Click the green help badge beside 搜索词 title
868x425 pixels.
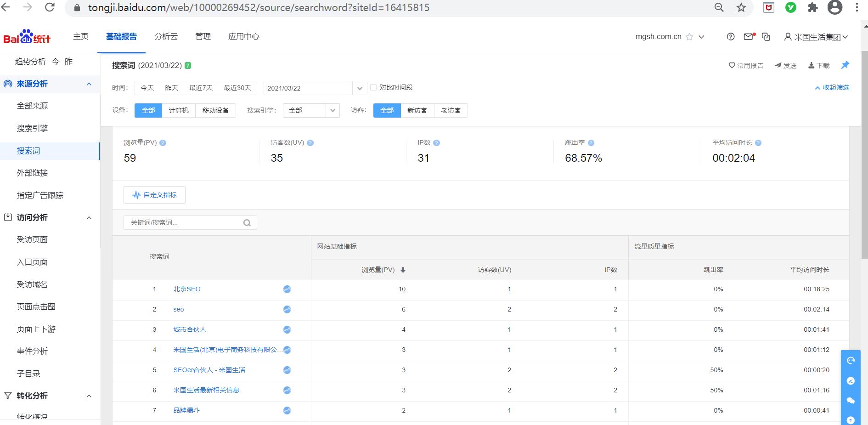[x=188, y=66]
